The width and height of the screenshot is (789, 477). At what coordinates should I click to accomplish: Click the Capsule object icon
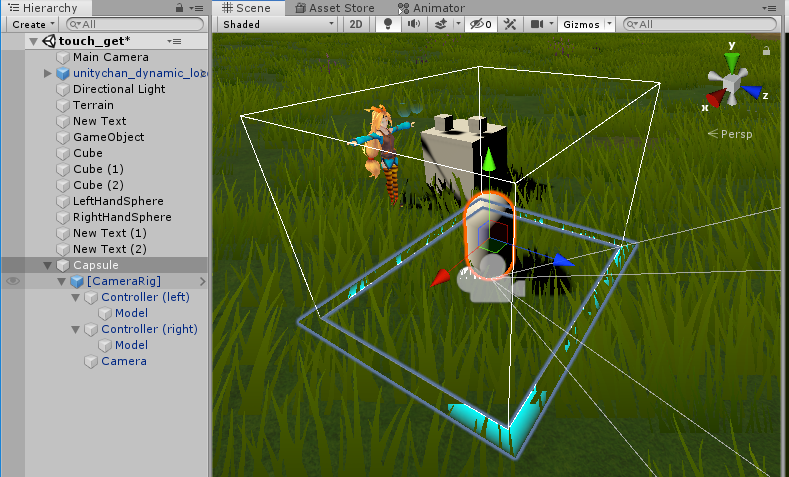click(x=63, y=265)
